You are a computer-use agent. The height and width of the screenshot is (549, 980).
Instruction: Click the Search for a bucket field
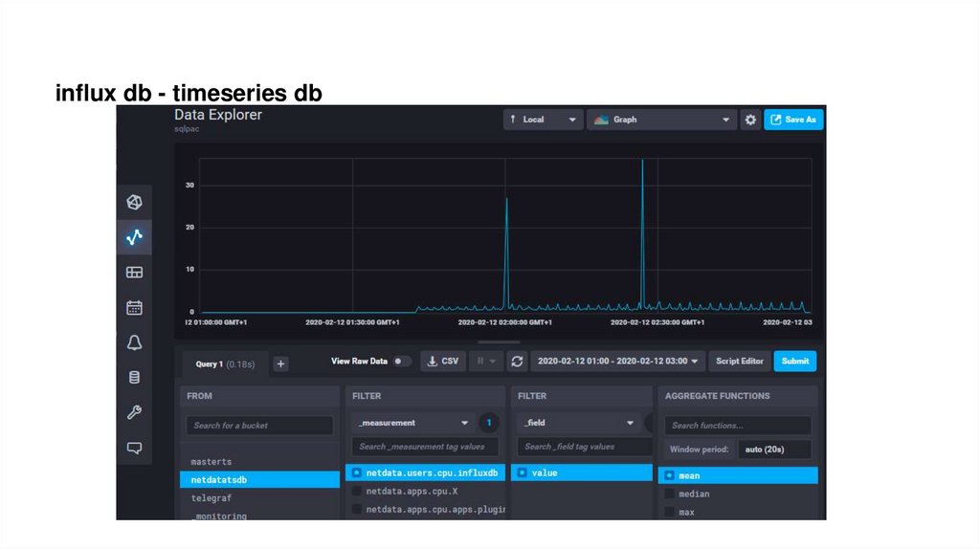point(259,426)
